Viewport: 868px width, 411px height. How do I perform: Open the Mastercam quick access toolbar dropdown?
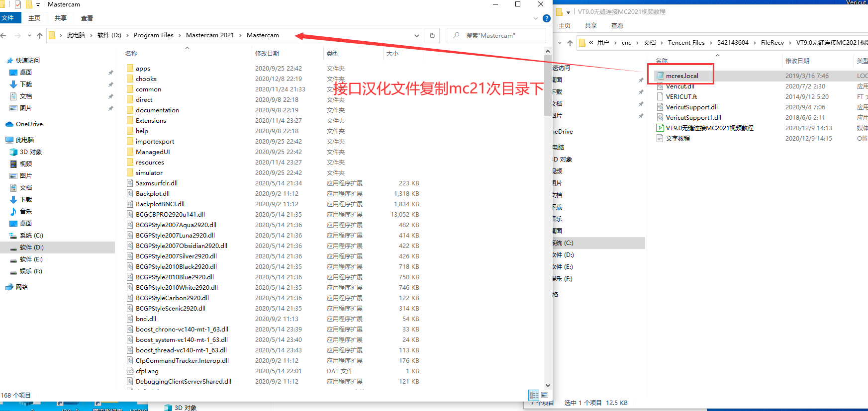[38, 5]
